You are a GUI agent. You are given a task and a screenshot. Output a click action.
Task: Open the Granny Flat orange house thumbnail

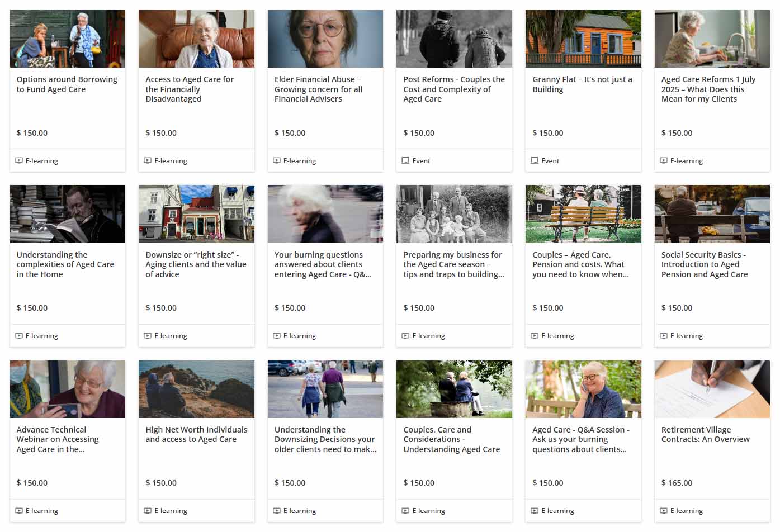(x=583, y=39)
